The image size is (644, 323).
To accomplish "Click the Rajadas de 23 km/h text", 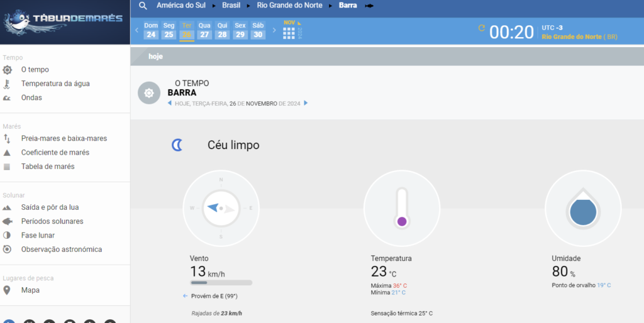I will pos(216,314).
